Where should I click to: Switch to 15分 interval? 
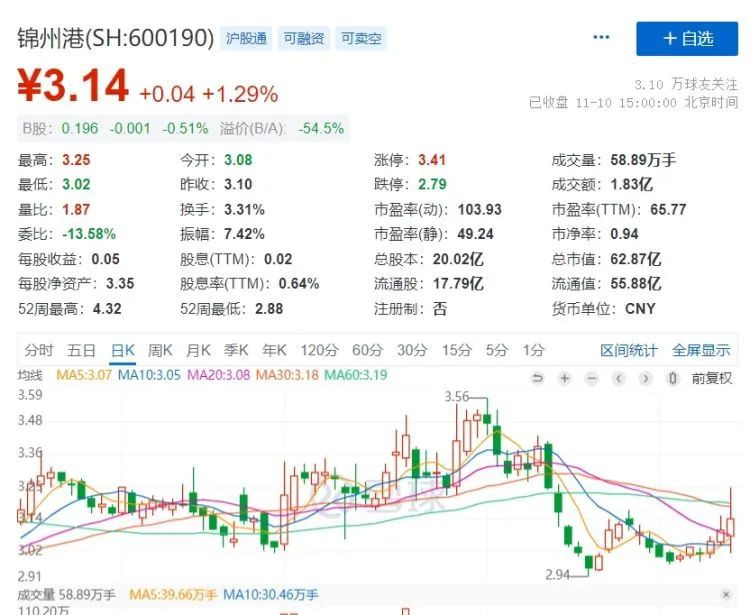coord(456,350)
